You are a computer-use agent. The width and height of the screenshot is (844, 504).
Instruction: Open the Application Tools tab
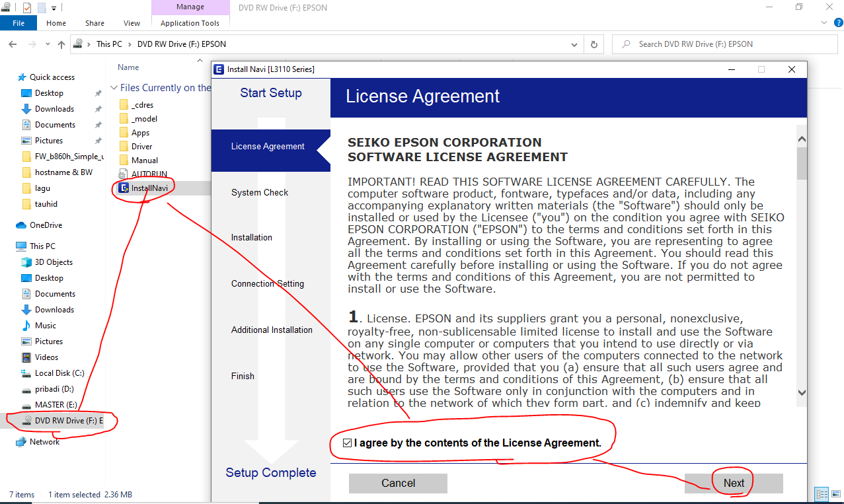click(x=190, y=23)
